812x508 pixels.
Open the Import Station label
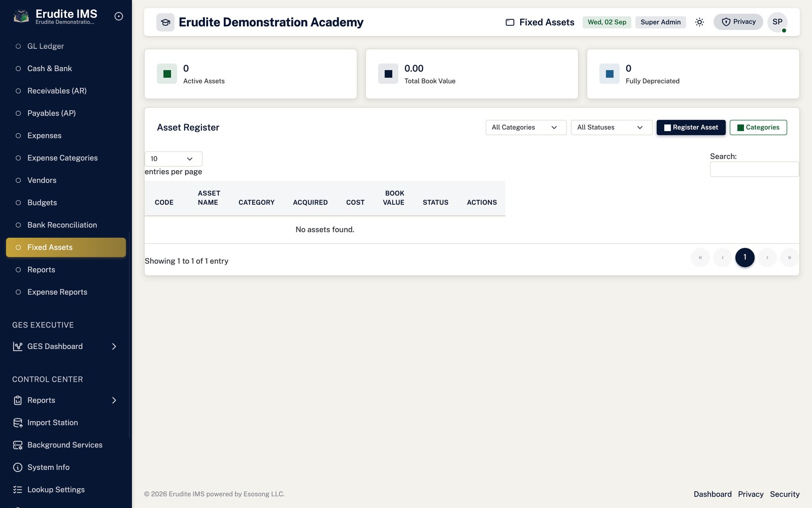(x=53, y=423)
